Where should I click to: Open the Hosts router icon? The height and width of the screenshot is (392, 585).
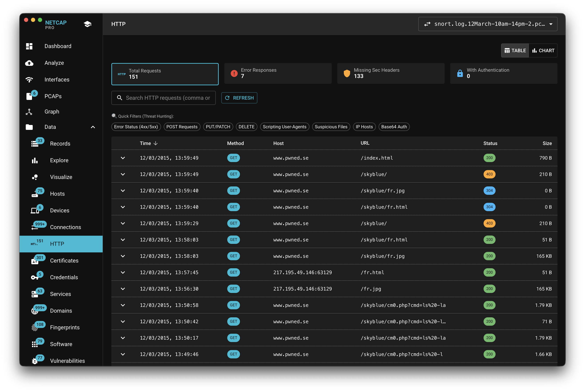(x=35, y=194)
